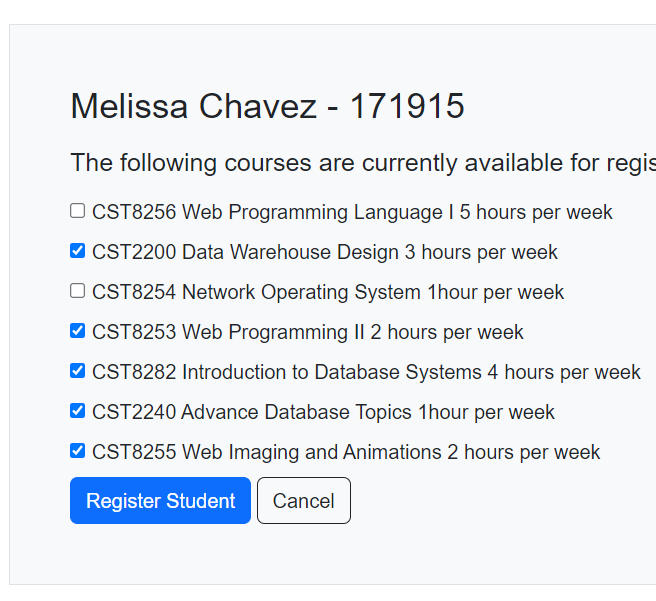This screenshot has width=656, height=601.
Task: Click the Introduction to Database Systems label
Action: pos(331,372)
